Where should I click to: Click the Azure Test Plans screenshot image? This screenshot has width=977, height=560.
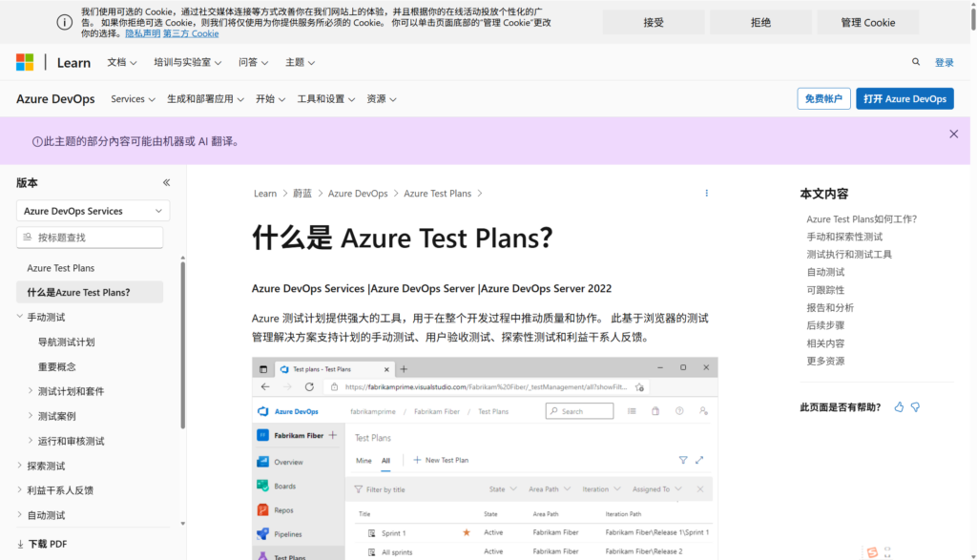tap(485, 459)
